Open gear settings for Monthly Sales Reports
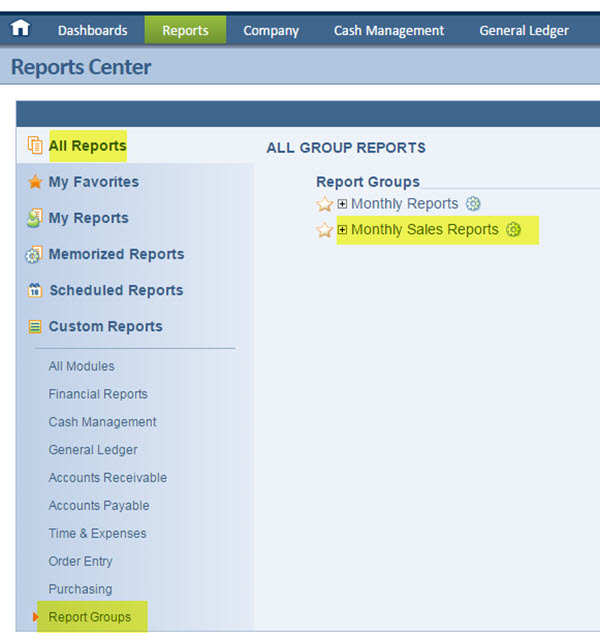Screen dimensions: 600x639 (x=513, y=230)
